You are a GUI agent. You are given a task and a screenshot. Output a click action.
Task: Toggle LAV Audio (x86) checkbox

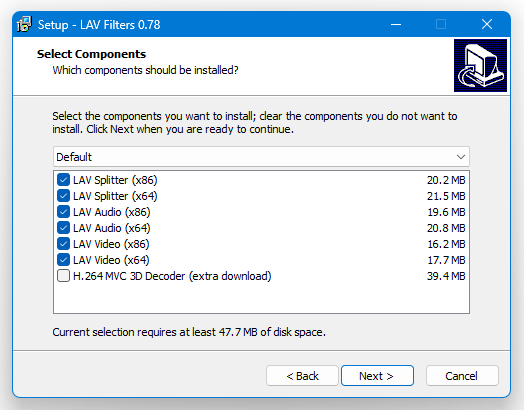tap(63, 212)
